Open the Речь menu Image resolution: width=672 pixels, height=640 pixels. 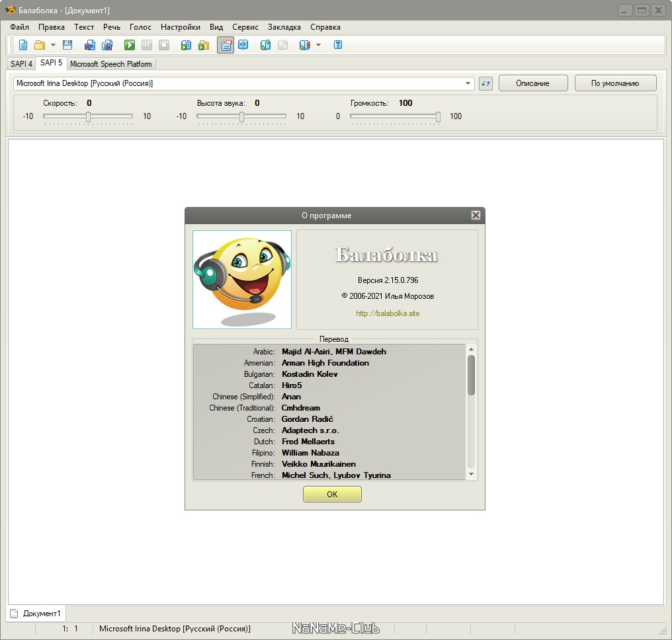(112, 27)
